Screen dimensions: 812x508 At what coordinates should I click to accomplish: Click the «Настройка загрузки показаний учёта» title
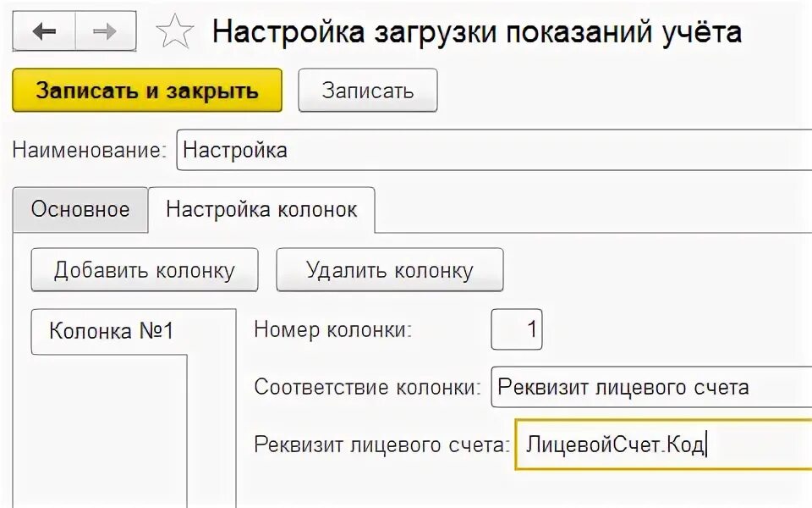pos(477,31)
